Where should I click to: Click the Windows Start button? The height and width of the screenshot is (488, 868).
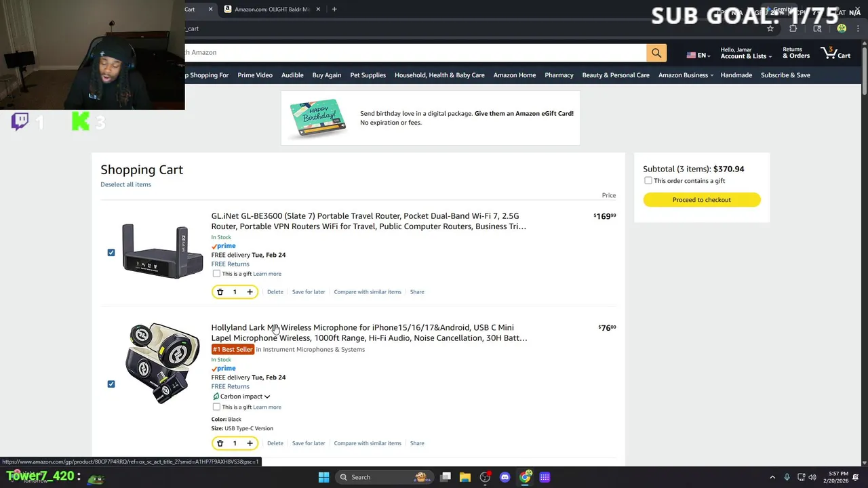pyautogui.click(x=323, y=477)
